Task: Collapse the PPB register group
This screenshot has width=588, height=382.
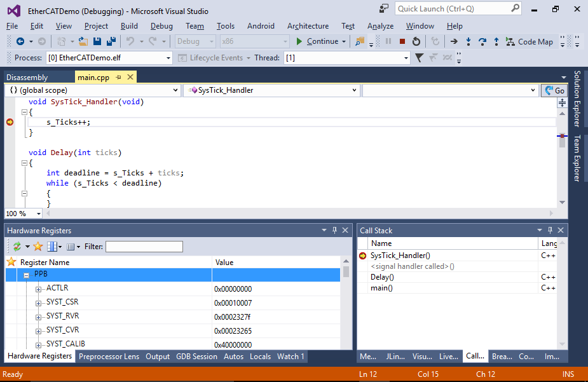Action: pyautogui.click(x=26, y=275)
